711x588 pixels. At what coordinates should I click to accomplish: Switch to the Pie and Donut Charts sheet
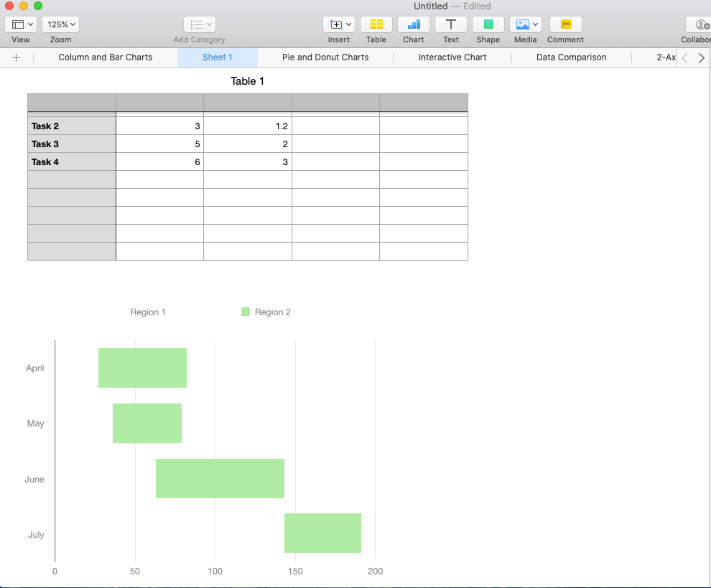pos(325,57)
